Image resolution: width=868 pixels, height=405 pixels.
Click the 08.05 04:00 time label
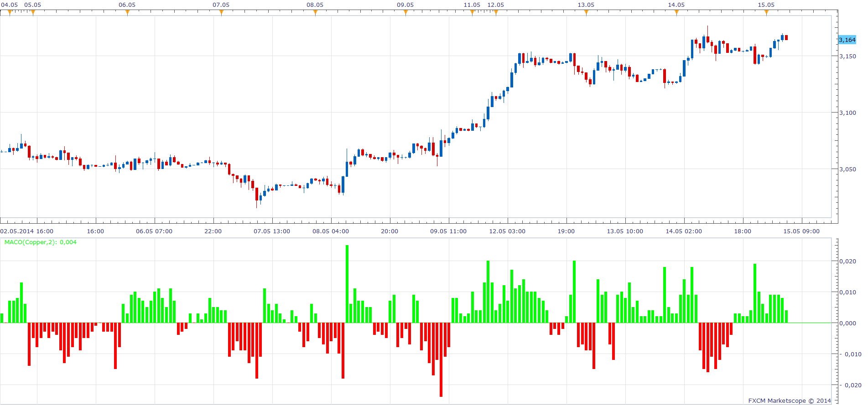(x=331, y=231)
